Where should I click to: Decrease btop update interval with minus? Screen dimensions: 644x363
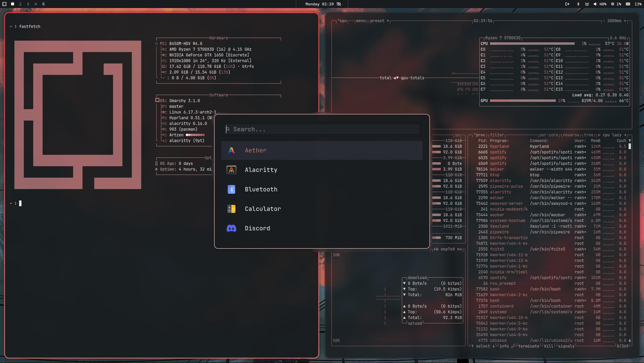604,21
